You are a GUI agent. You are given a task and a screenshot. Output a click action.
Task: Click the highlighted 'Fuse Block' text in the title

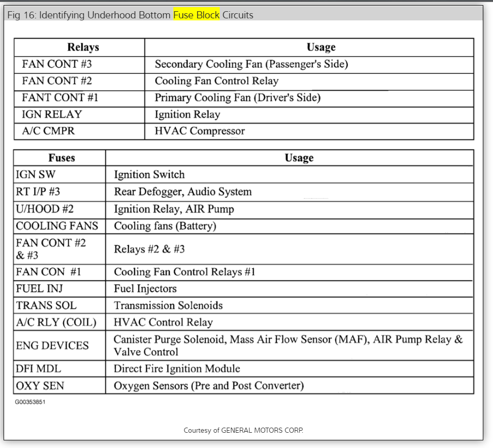196,15
